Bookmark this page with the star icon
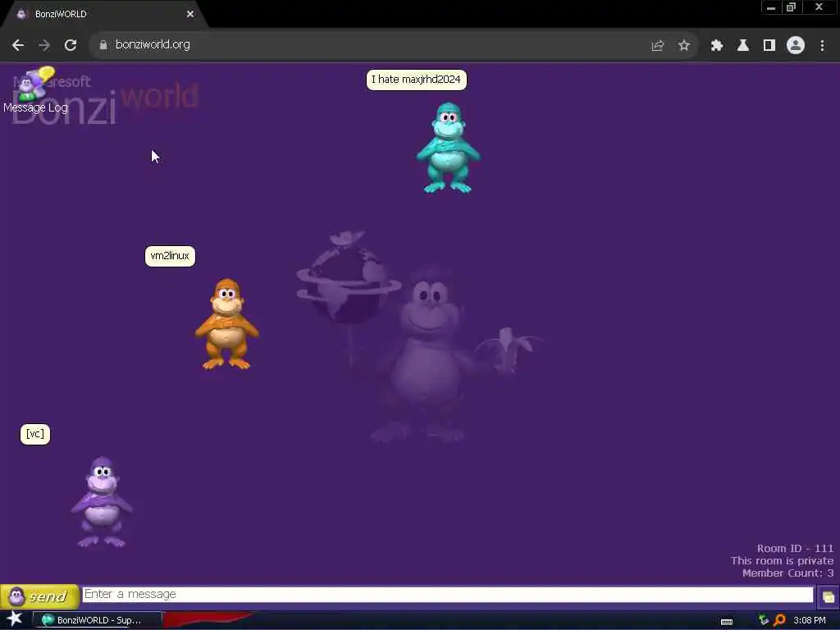This screenshot has height=630, width=840. (x=683, y=46)
